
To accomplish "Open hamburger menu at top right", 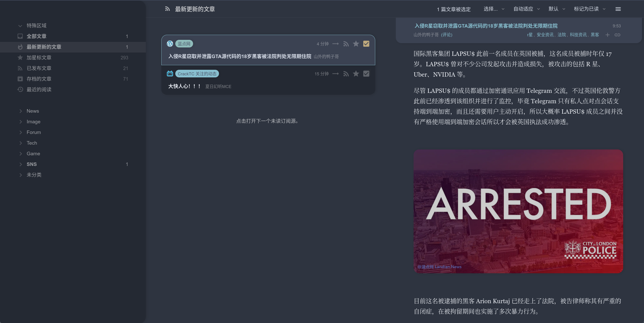I will [618, 9].
